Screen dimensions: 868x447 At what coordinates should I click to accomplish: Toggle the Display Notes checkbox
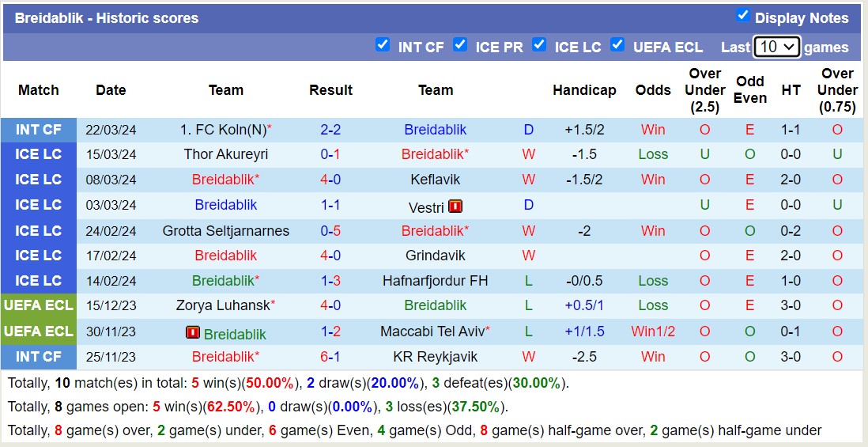click(742, 15)
